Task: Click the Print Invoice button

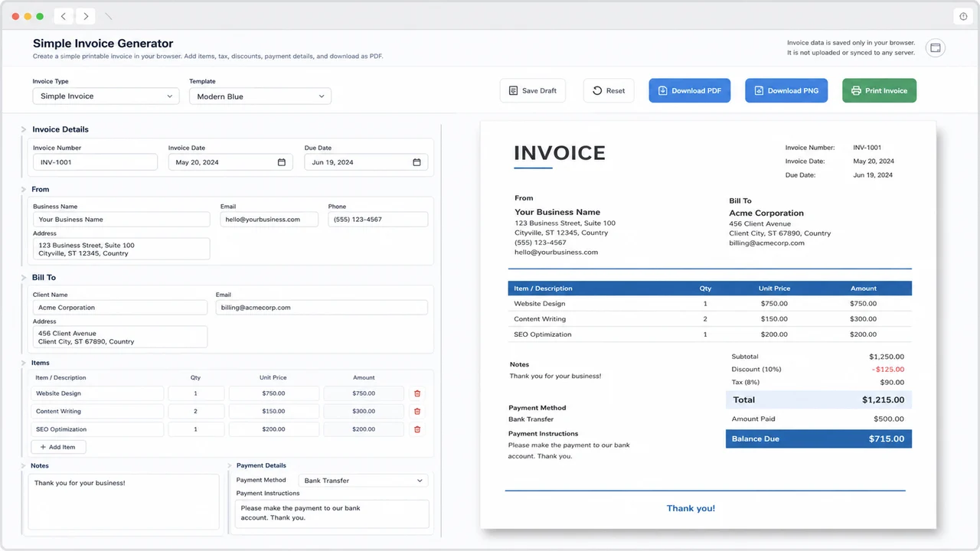Action: [x=879, y=90]
